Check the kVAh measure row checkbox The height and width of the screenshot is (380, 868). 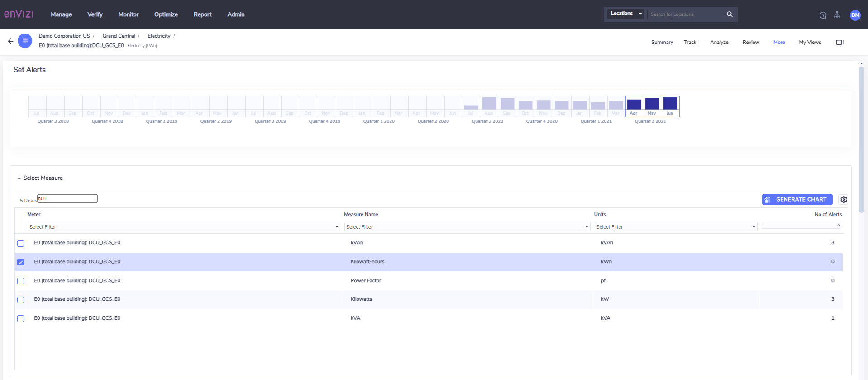tap(20, 243)
